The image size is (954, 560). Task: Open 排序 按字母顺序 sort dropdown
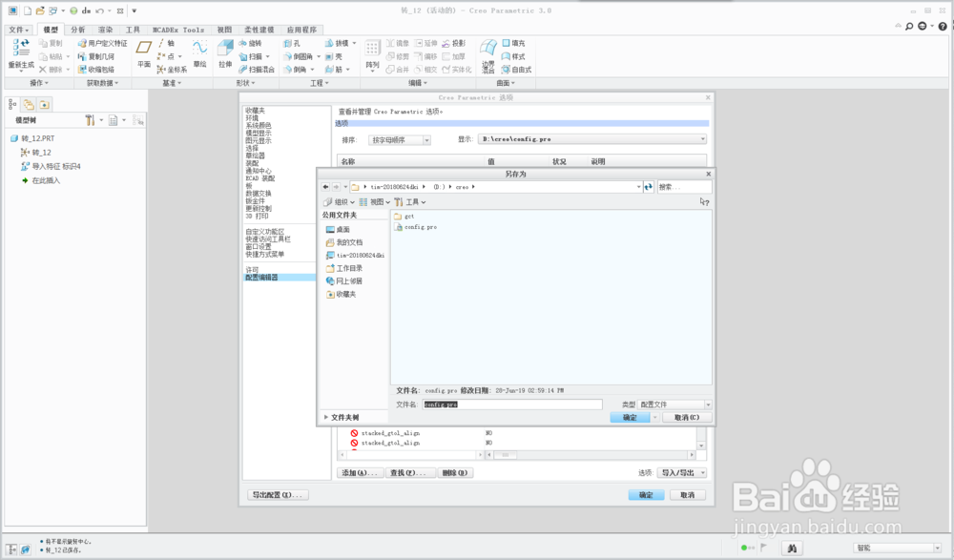399,140
